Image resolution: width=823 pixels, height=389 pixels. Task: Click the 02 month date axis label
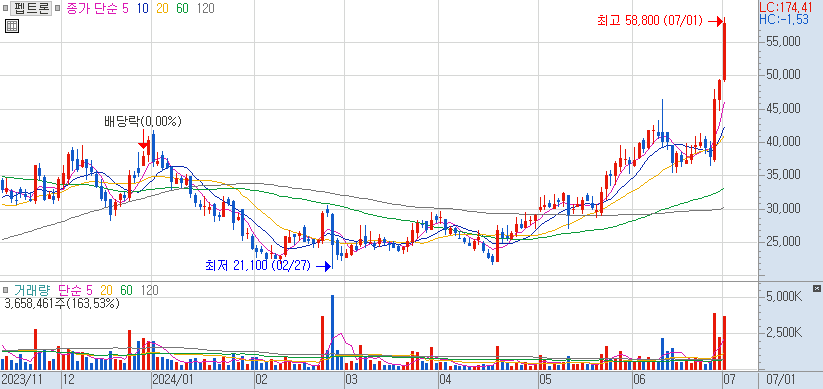(x=261, y=379)
